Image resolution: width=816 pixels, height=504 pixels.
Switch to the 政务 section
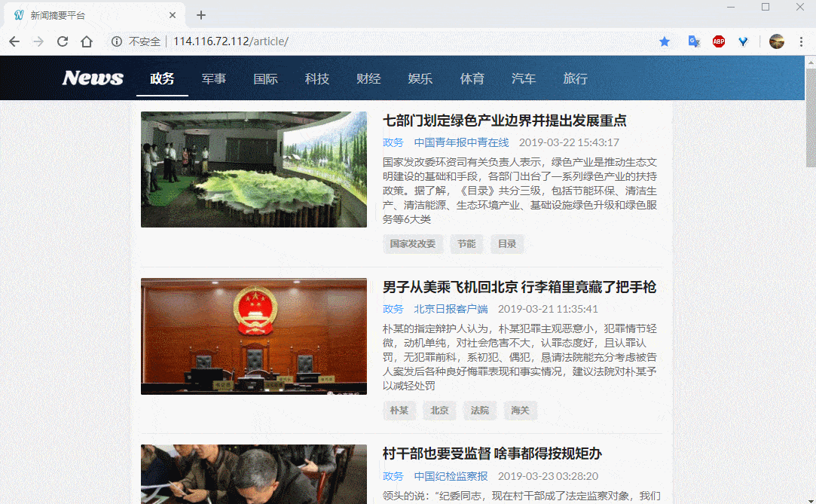pos(162,78)
